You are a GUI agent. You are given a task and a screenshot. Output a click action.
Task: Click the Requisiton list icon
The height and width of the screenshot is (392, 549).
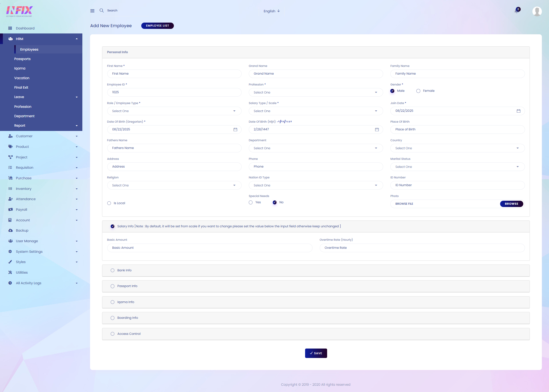(10, 168)
